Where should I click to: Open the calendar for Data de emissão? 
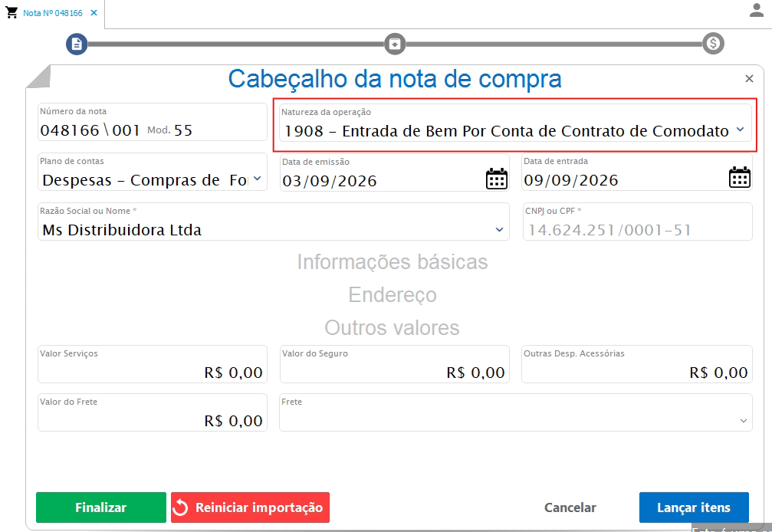[497, 178]
